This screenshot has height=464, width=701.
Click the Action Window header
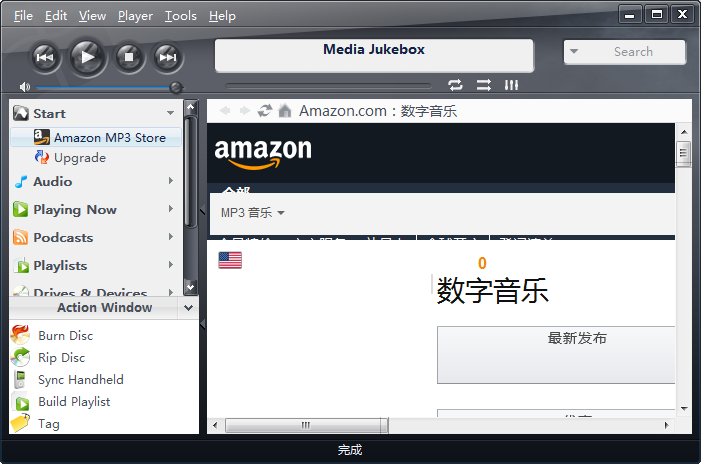tap(104, 308)
